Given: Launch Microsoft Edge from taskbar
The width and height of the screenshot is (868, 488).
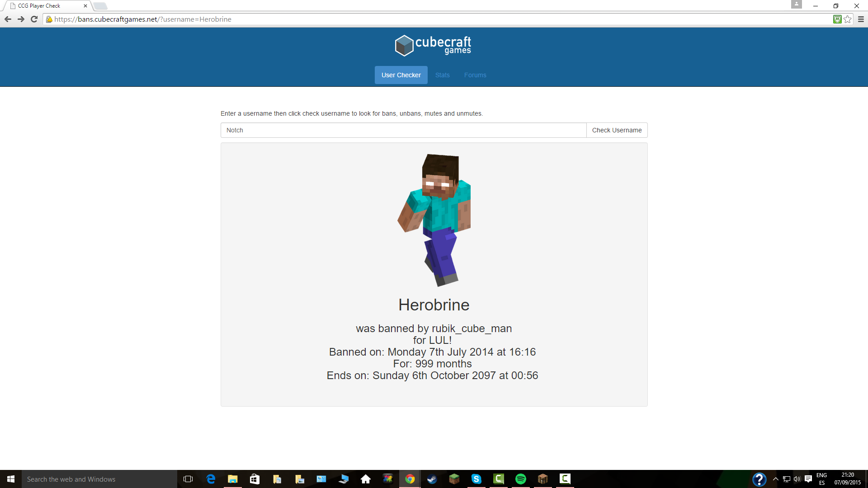Looking at the screenshot, I should (x=211, y=479).
